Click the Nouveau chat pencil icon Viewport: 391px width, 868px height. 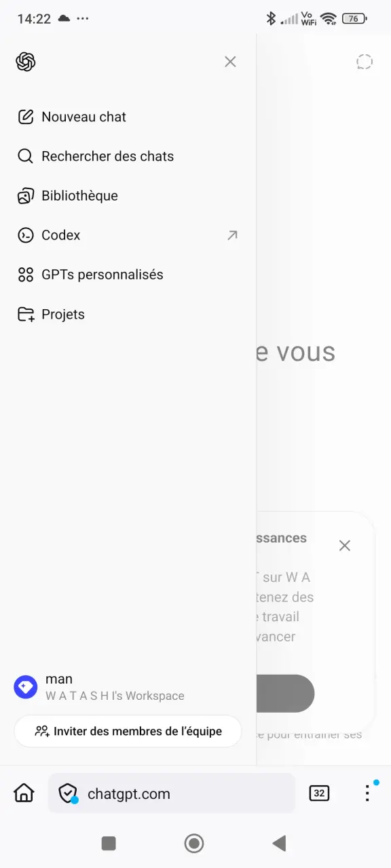click(x=26, y=117)
